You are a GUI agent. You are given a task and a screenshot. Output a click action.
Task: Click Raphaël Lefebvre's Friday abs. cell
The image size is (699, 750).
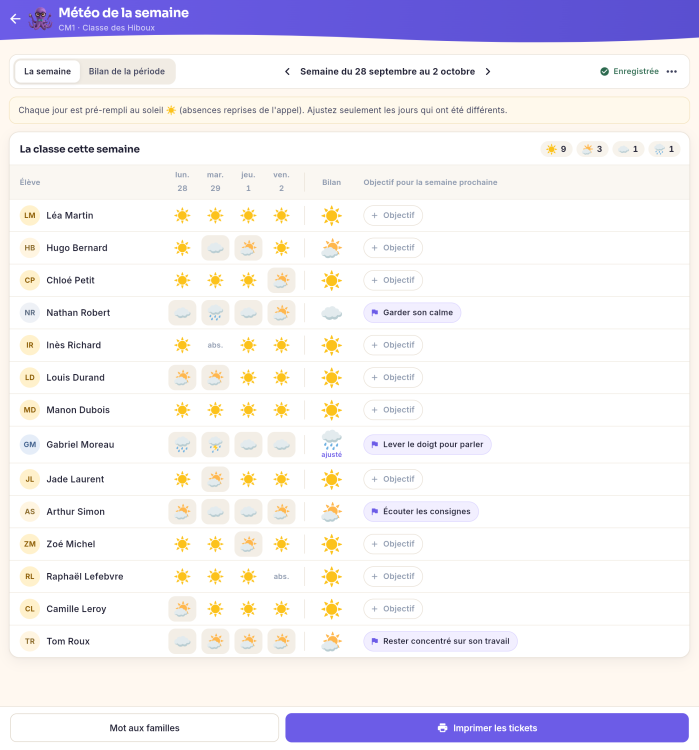point(281,576)
